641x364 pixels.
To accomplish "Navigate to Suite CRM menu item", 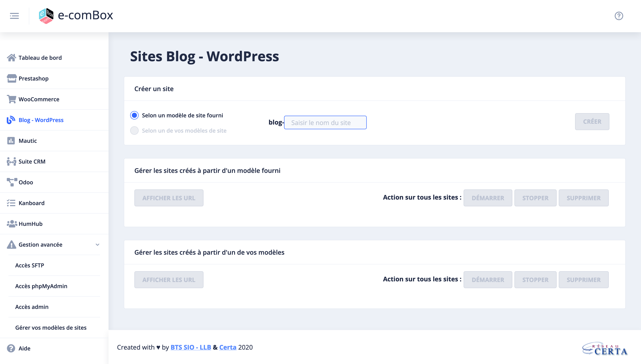I will point(54,161).
